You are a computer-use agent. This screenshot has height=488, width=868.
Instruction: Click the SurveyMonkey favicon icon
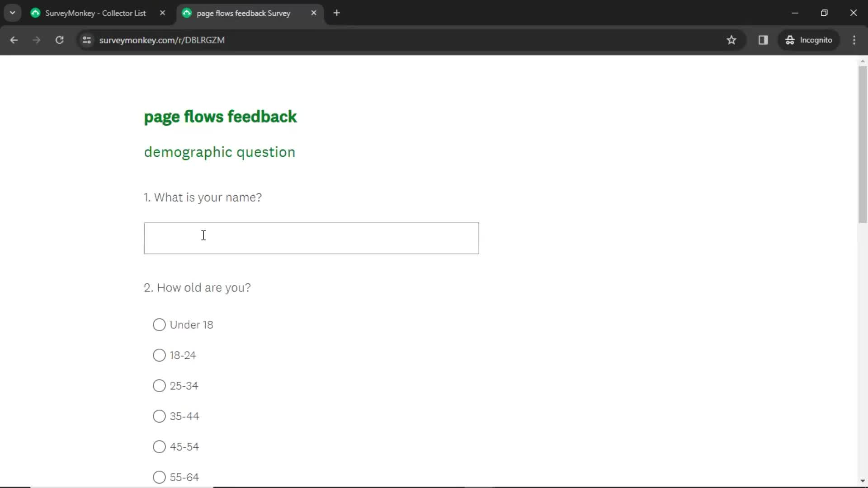coord(36,13)
